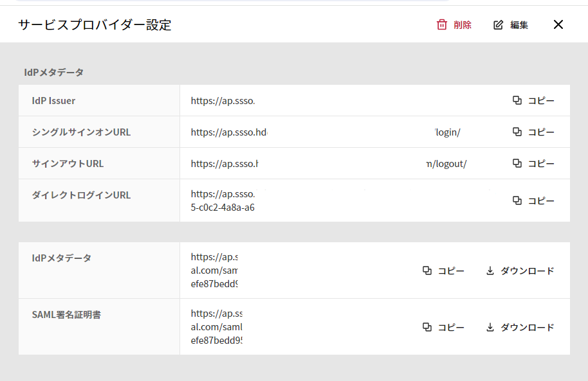Click the IdP Issuer row label
Image resolution: width=588 pixels, height=381 pixels.
coord(54,101)
